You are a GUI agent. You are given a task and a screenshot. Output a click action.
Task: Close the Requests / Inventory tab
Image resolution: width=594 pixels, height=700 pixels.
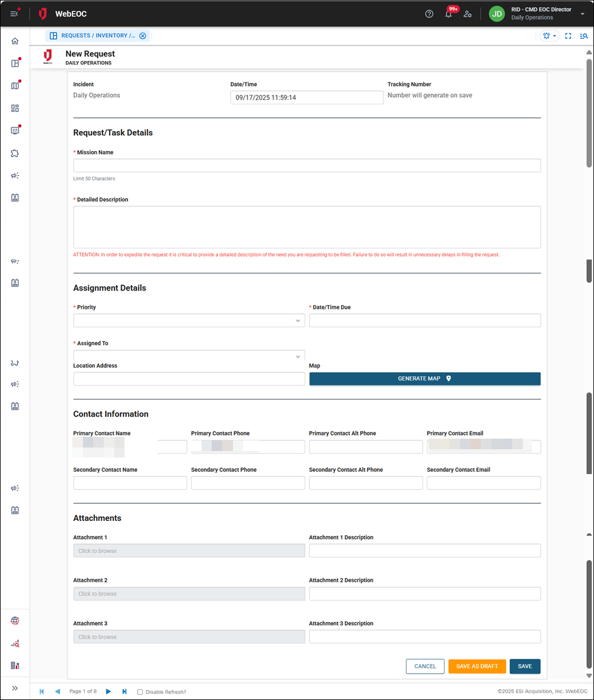142,36
